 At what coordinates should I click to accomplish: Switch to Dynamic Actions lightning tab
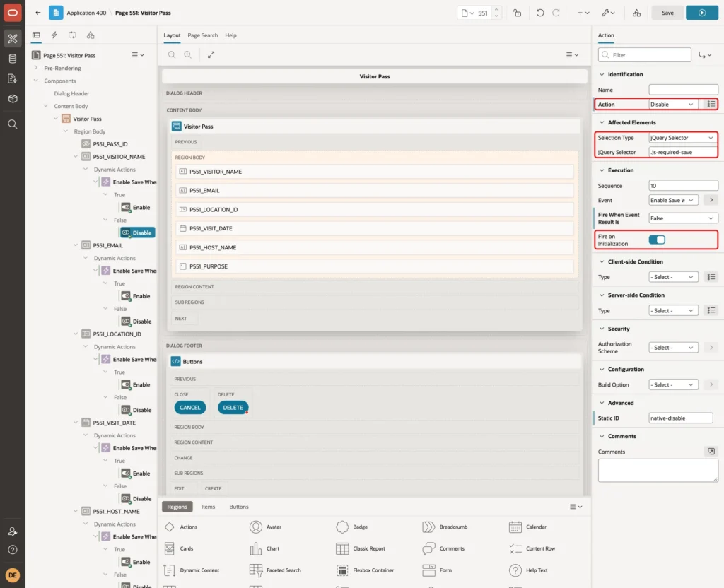(54, 35)
